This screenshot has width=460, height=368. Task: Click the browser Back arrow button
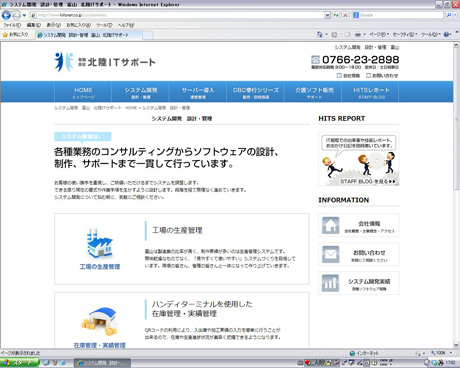coord(6,15)
